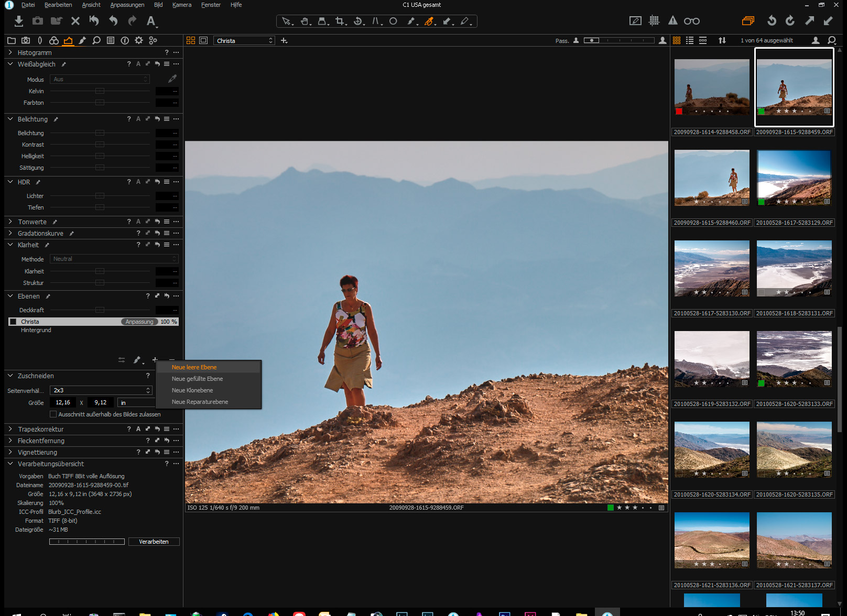Click the X delete icon in top toolbar
The height and width of the screenshot is (616, 847).
click(x=75, y=21)
